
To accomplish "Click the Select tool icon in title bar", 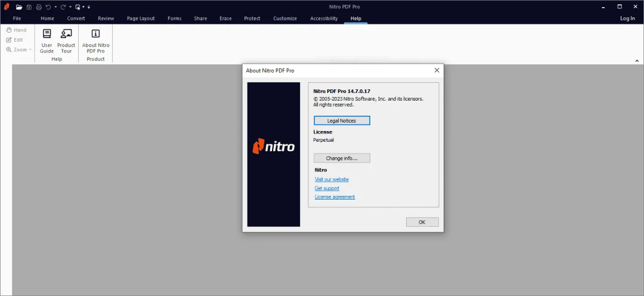I will (x=78, y=7).
